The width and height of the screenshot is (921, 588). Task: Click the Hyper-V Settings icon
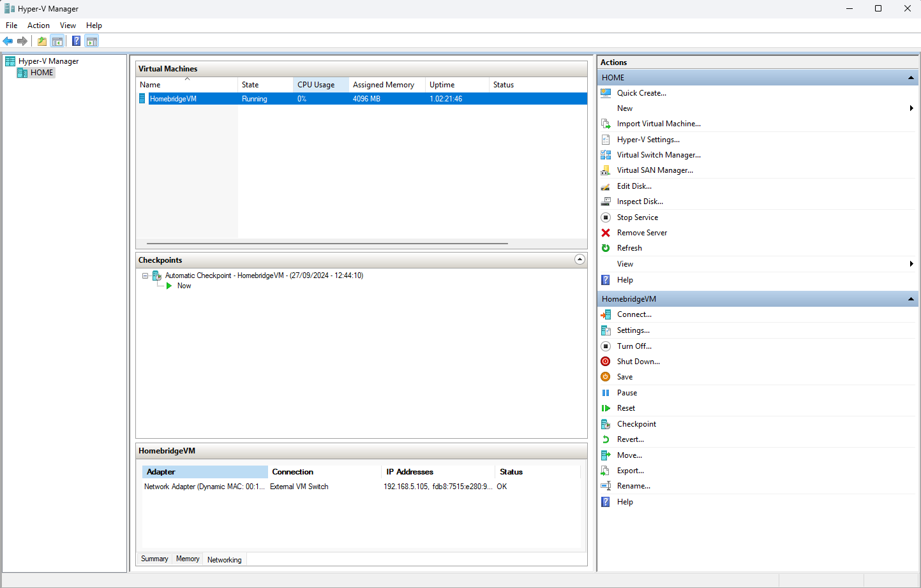point(606,140)
